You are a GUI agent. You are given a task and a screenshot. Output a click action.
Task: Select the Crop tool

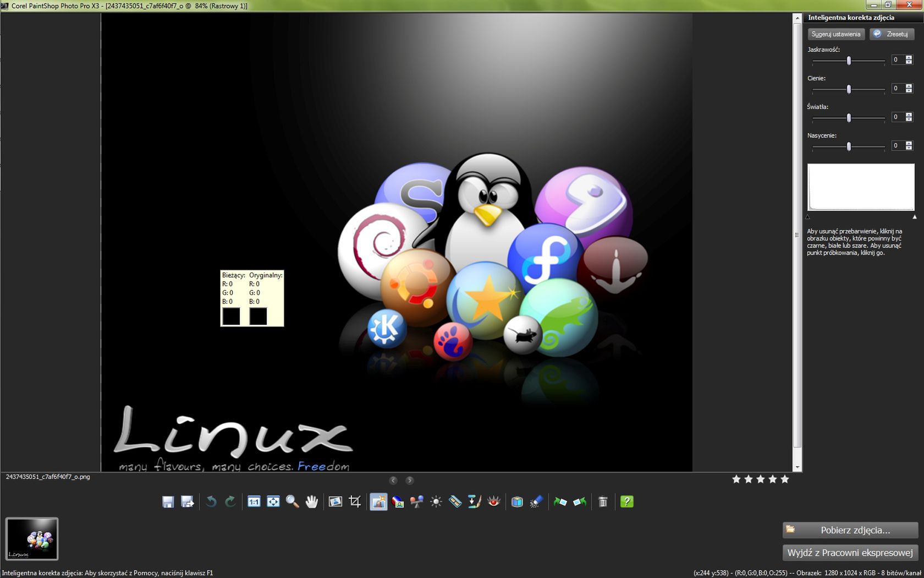pos(355,501)
